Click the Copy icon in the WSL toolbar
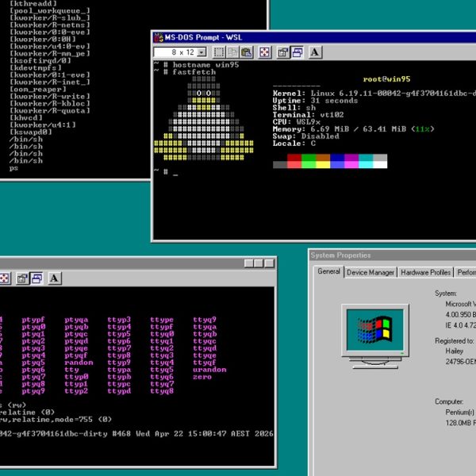Image resolution: width=476 pixels, height=476 pixels. click(x=232, y=52)
